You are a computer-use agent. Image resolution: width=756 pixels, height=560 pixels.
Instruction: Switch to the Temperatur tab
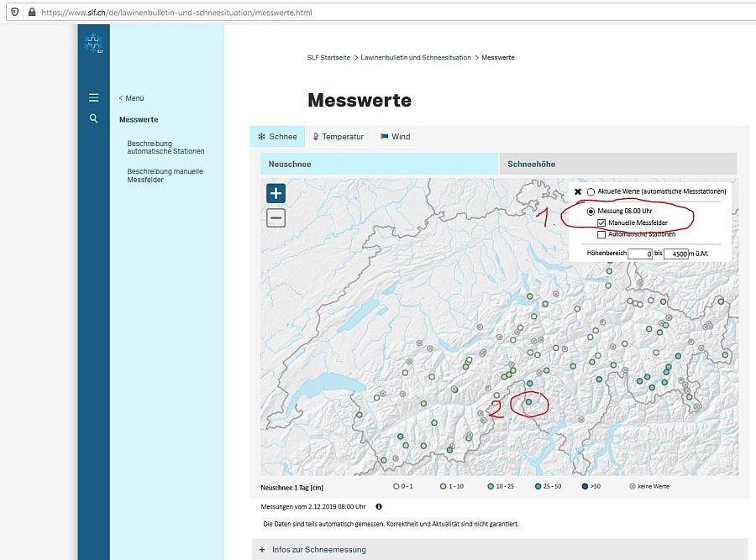[338, 136]
